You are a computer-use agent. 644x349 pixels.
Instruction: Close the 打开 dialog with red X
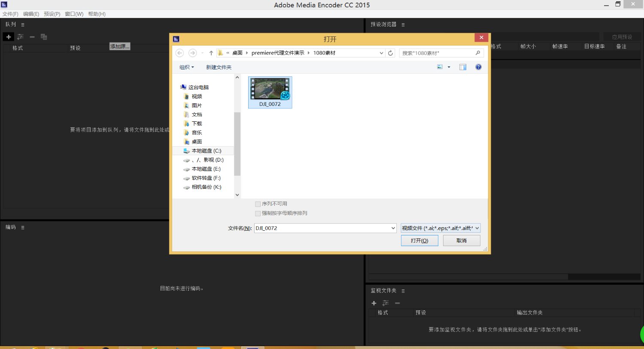click(481, 38)
